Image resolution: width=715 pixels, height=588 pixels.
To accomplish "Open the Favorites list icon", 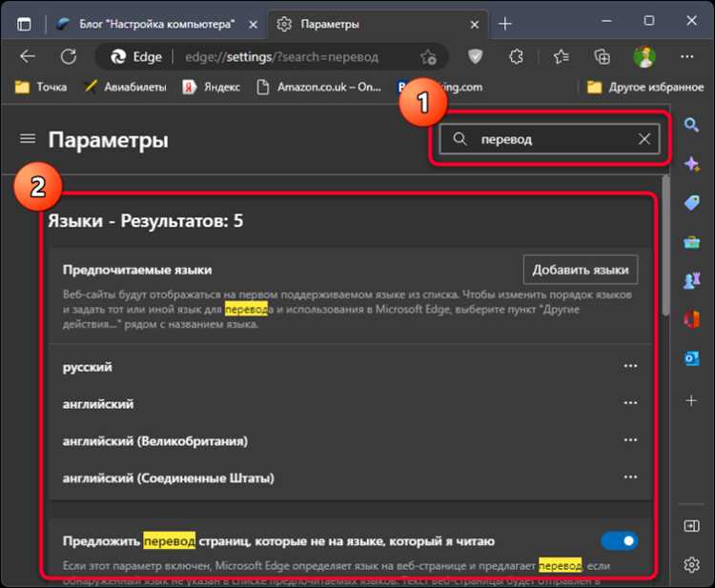I will click(x=561, y=56).
